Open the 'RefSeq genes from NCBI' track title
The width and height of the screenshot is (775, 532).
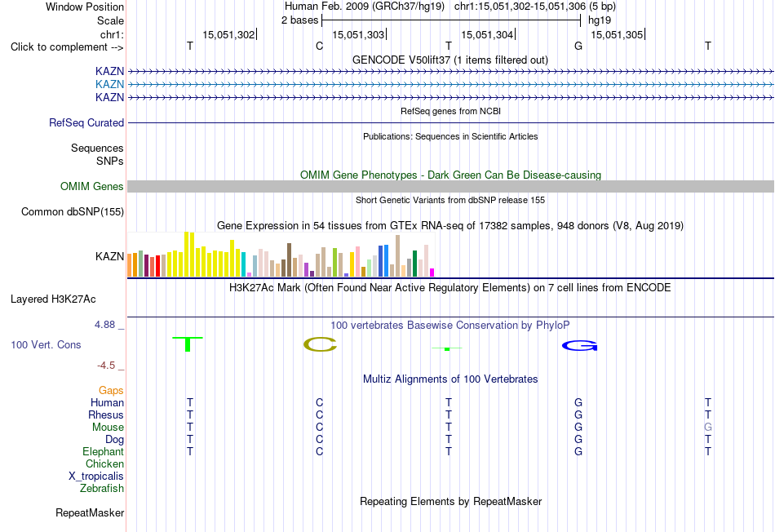(x=450, y=111)
